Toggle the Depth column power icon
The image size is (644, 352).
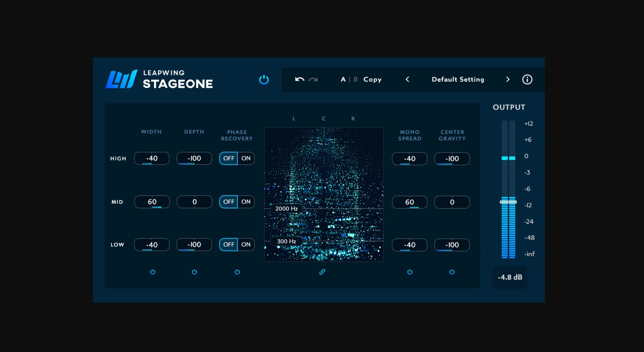[194, 272]
